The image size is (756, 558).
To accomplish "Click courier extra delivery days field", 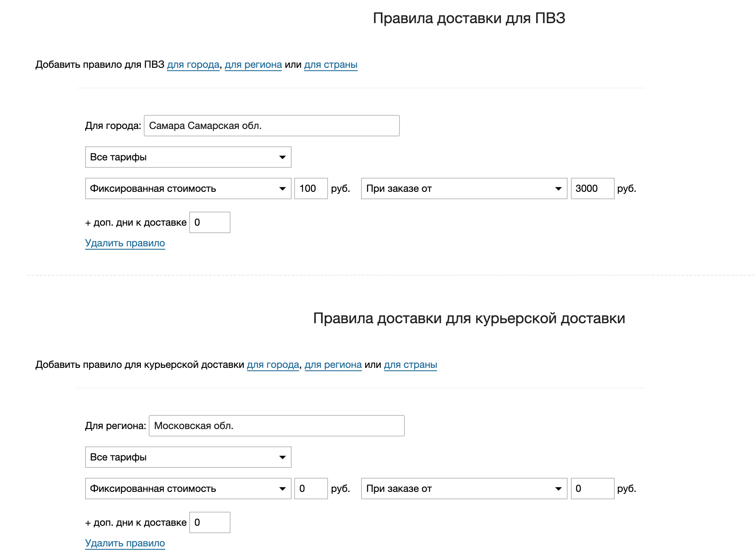I will coord(209,522).
